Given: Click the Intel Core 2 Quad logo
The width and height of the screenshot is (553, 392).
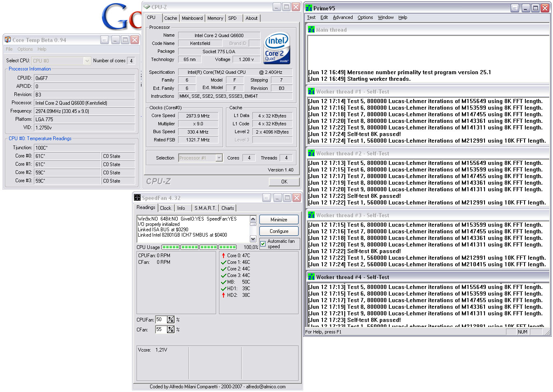Looking at the screenshot, I should pyautogui.click(x=277, y=48).
